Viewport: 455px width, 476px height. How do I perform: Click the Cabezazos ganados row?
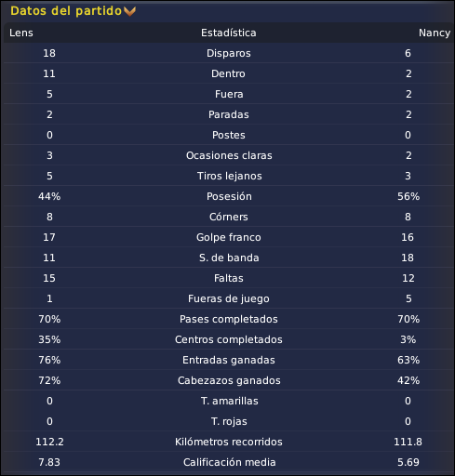click(x=229, y=380)
